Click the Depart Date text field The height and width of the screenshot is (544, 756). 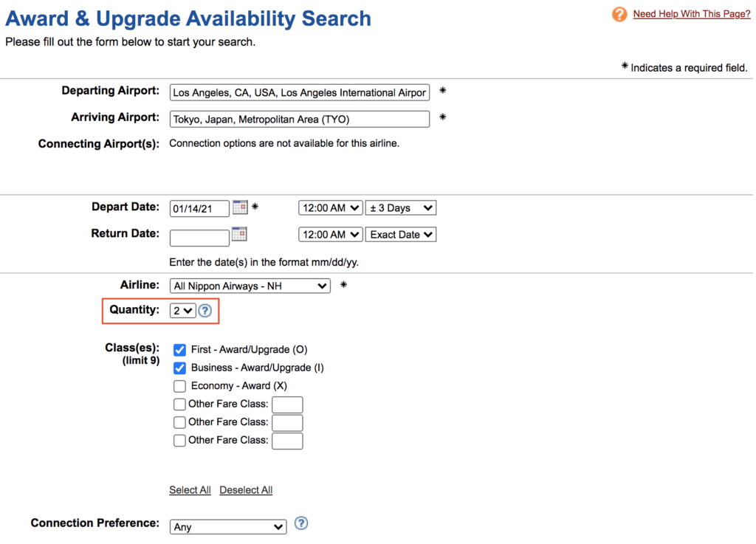pos(199,209)
